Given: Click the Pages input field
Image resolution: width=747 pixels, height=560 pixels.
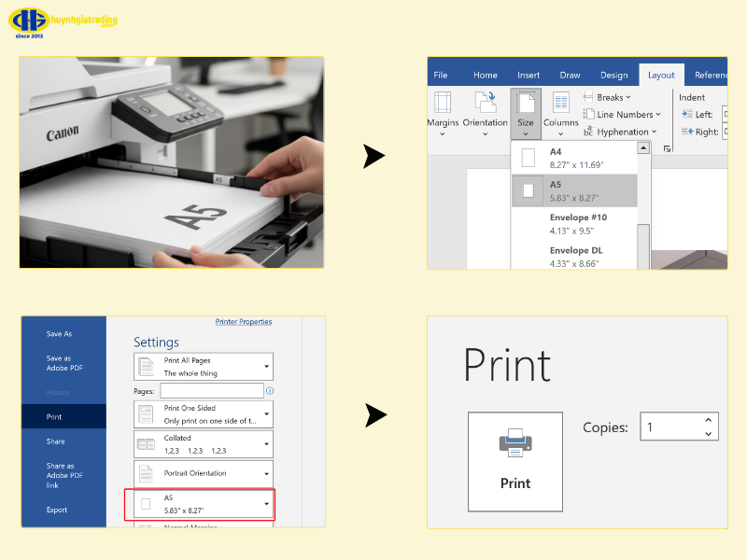Looking at the screenshot, I should click(211, 391).
